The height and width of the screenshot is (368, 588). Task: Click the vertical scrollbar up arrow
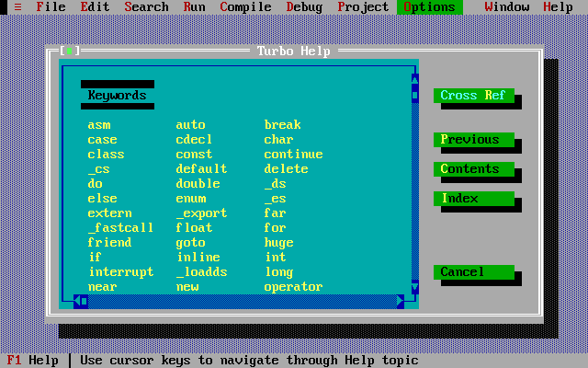(414, 79)
